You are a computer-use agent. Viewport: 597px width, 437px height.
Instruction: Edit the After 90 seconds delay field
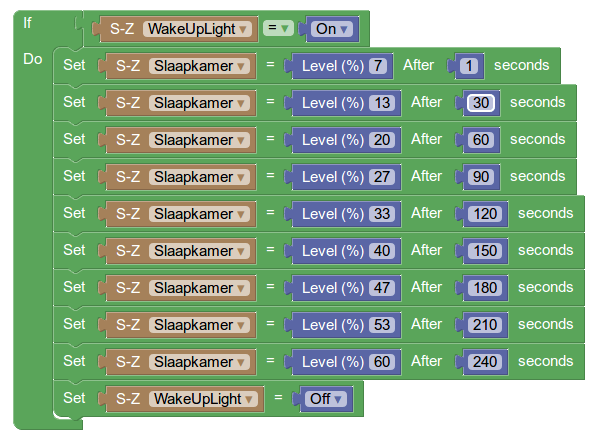pyautogui.click(x=481, y=177)
